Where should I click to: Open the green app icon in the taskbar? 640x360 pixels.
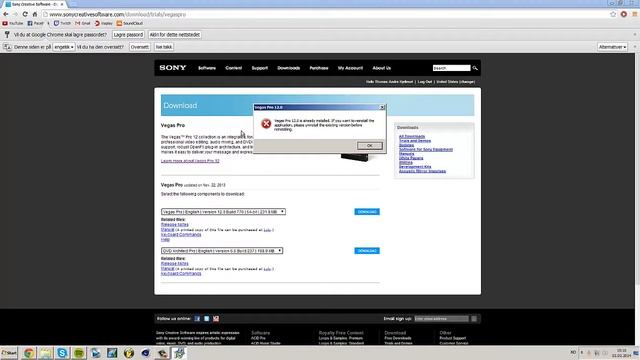click(79, 353)
